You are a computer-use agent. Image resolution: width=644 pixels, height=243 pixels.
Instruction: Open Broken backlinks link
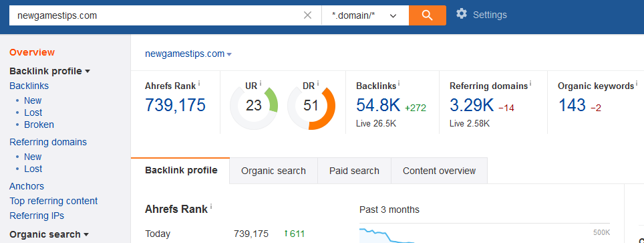[39, 125]
